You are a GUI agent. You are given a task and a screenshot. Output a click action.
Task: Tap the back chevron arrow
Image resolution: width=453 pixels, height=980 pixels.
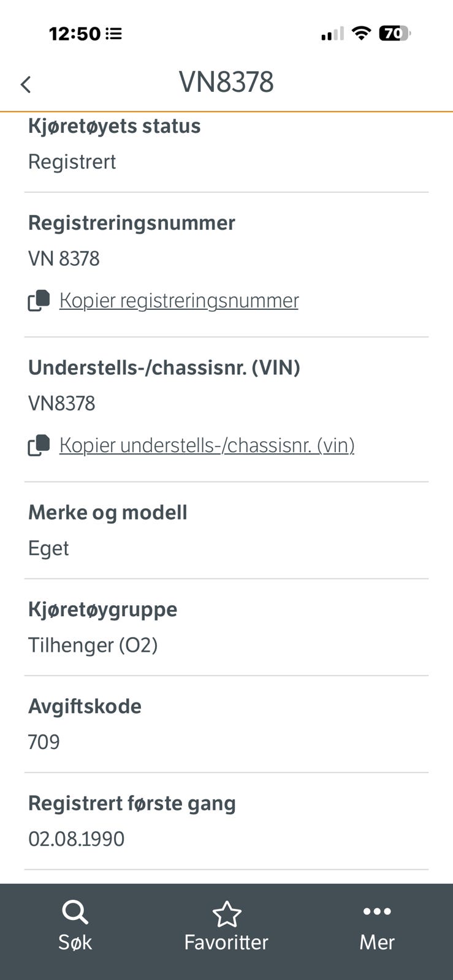(x=26, y=85)
